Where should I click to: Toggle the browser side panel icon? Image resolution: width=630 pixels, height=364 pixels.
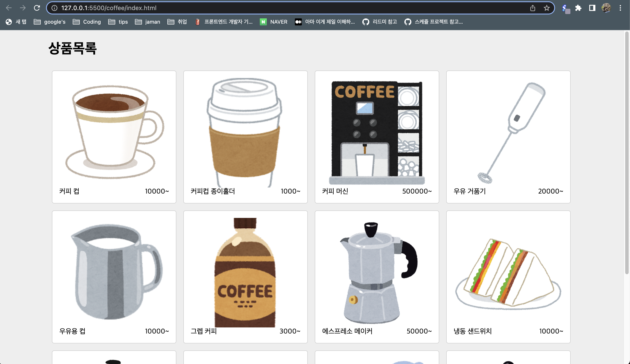click(x=592, y=8)
